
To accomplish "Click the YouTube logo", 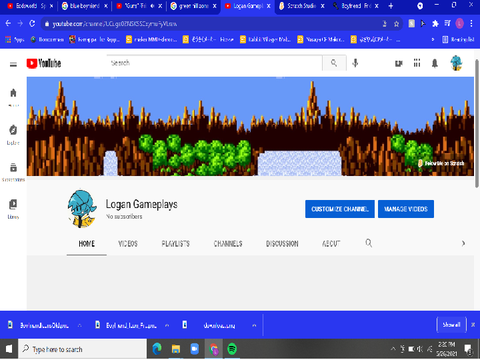I will coord(44,63).
